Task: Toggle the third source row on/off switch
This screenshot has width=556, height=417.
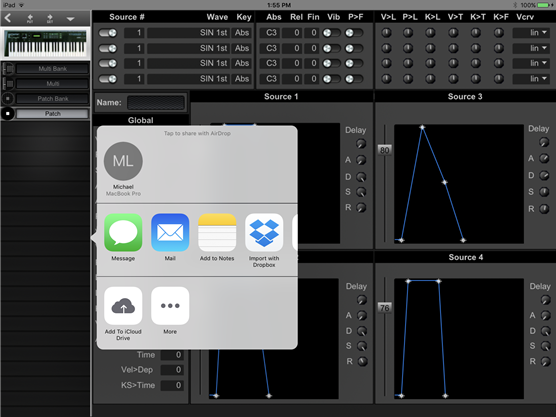Action: coord(108,63)
